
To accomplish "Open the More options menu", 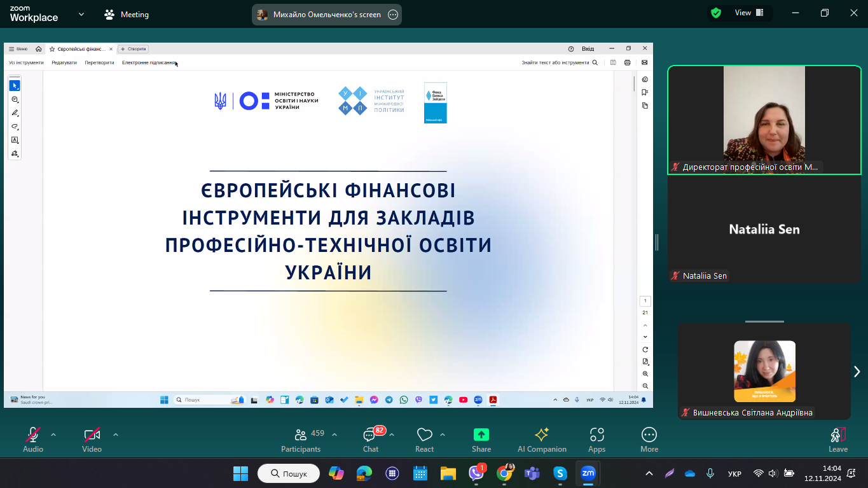I will (649, 439).
